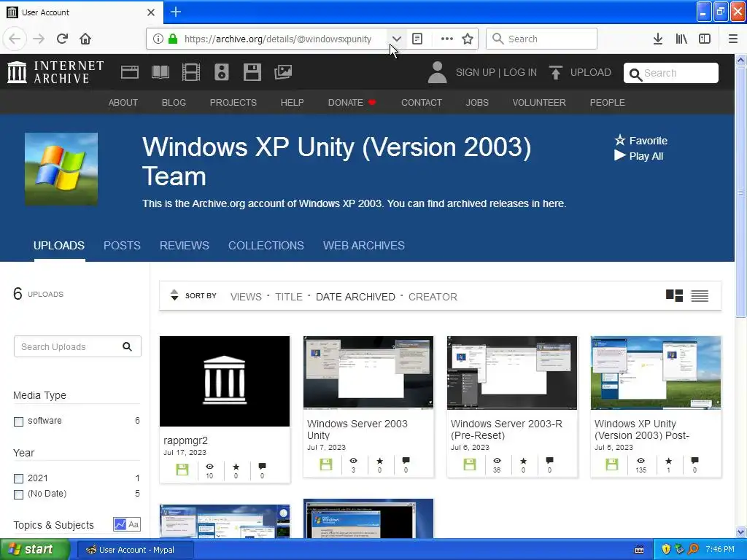Image resolution: width=747 pixels, height=560 pixels.
Task: Open new browser tab with plus
Action: click(176, 12)
